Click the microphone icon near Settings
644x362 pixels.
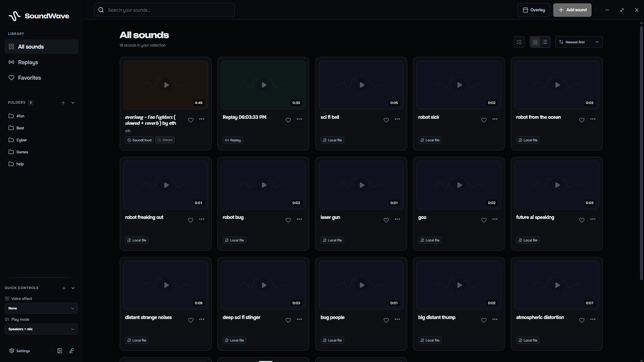[x=71, y=351]
